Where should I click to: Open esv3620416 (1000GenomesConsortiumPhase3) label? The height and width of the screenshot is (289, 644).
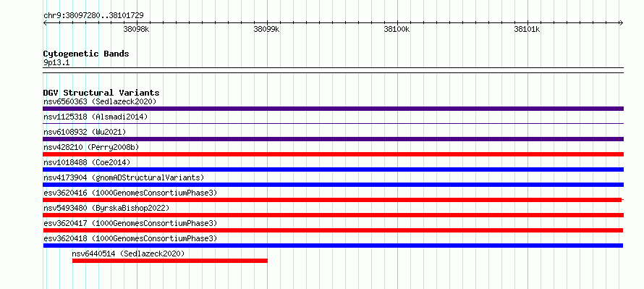(x=130, y=193)
